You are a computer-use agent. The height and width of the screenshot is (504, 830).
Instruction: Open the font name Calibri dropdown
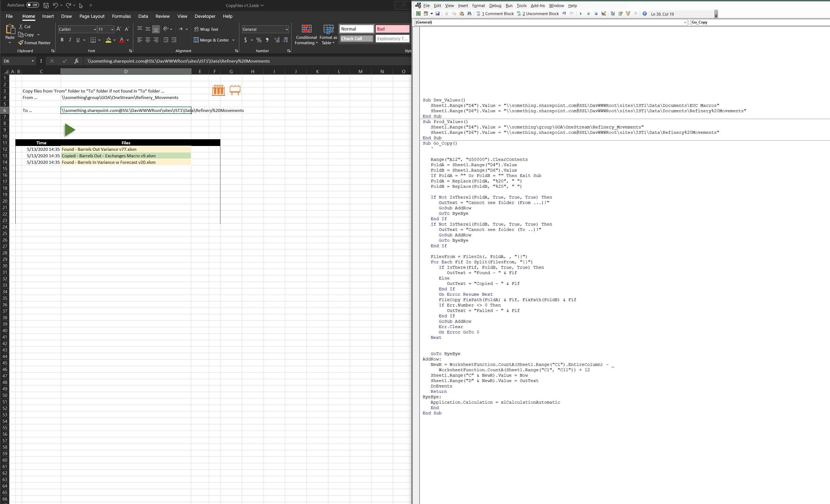(x=95, y=29)
